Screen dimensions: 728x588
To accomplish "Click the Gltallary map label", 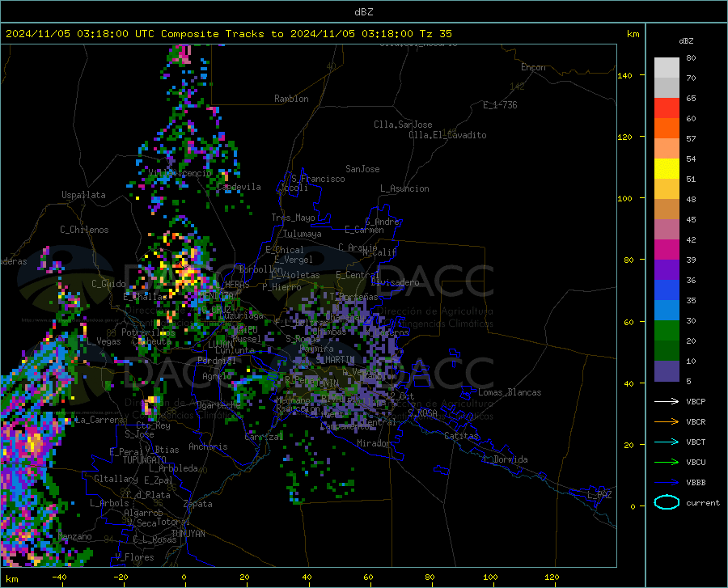I will click(x=116, y=479).
